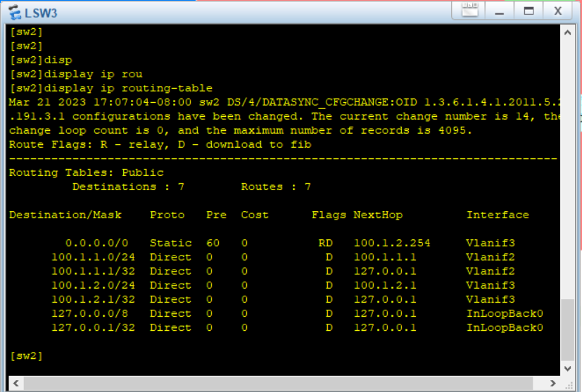The height and width of the screenshot is (392, 582).
Task: Click 'Destinations : 7' text
Action: (128, 186)
